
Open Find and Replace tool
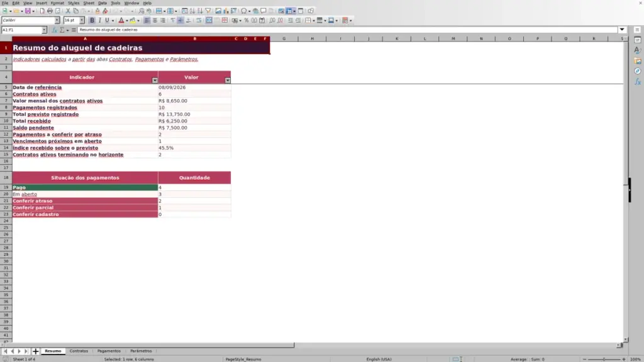coord(142,11)
